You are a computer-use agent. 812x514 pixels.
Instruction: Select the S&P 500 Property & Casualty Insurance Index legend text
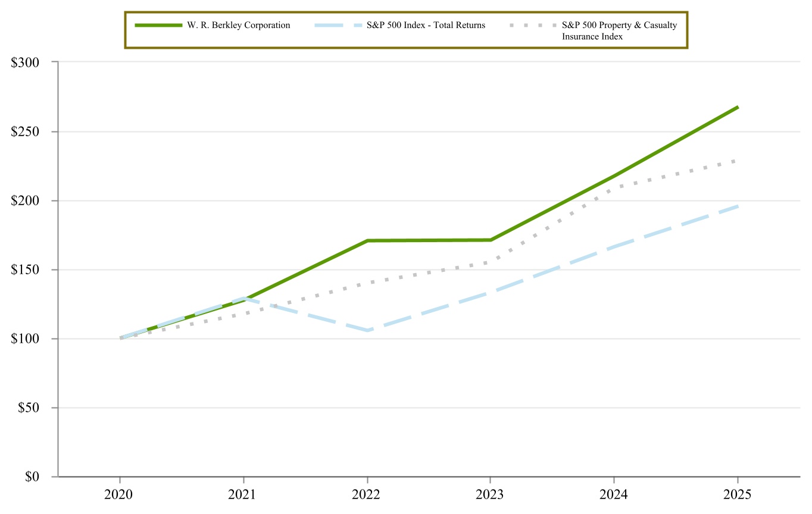click(619, 31)
